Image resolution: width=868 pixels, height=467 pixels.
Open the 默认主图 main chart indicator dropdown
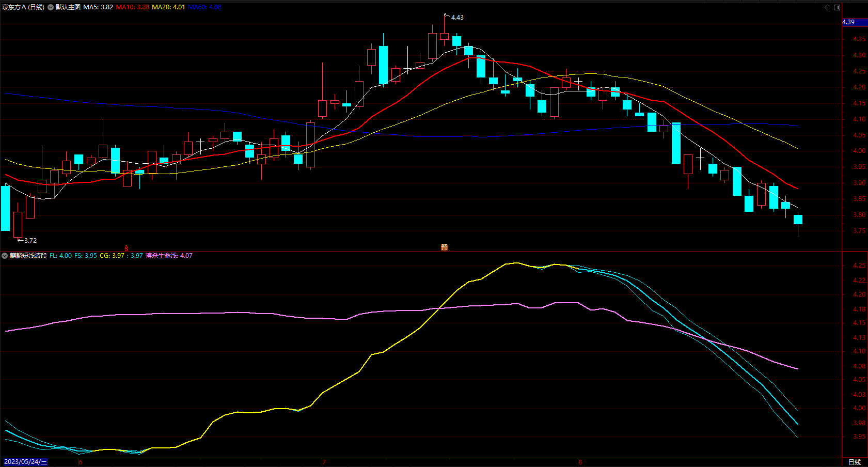[x=51, y=7]
